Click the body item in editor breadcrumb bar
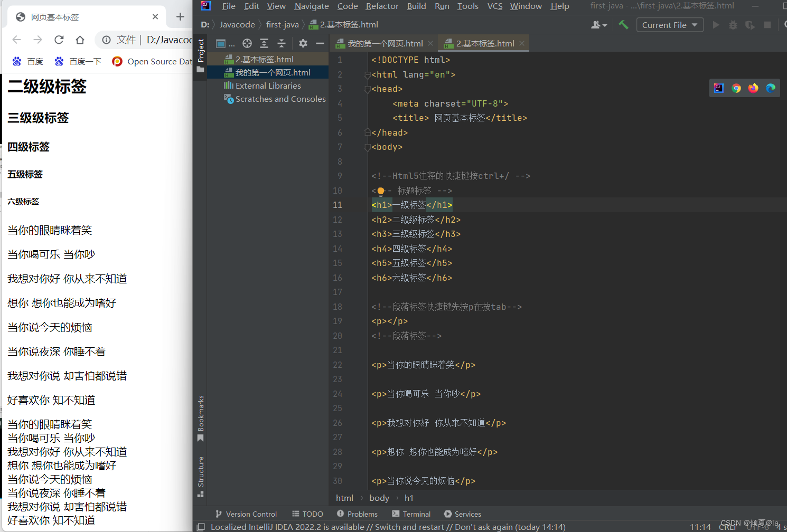 (x=379, y=498)
